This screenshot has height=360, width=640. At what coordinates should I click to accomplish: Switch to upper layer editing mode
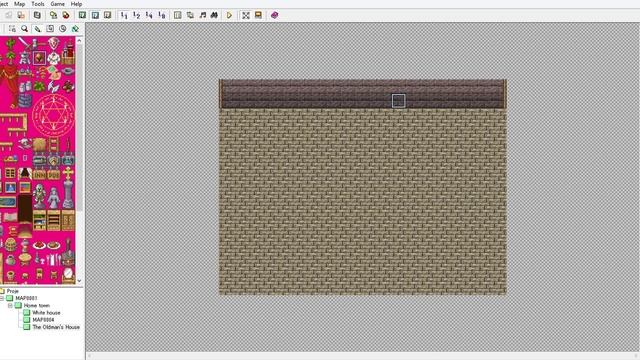95,15
